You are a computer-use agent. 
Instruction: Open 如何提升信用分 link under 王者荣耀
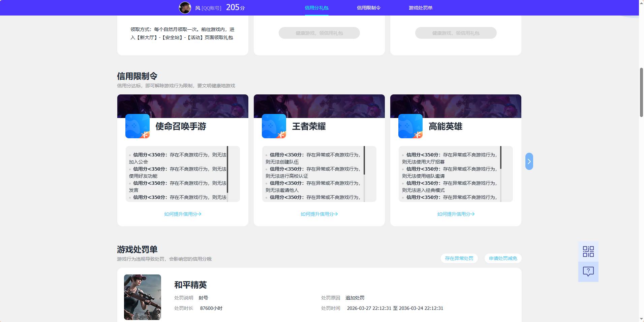[319, 214]
